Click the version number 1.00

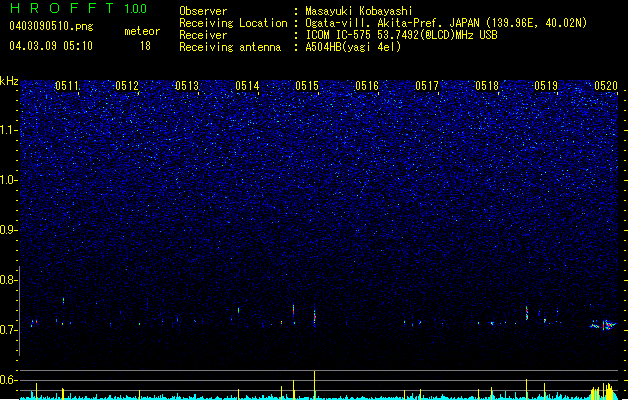click(x=136, y=9)
